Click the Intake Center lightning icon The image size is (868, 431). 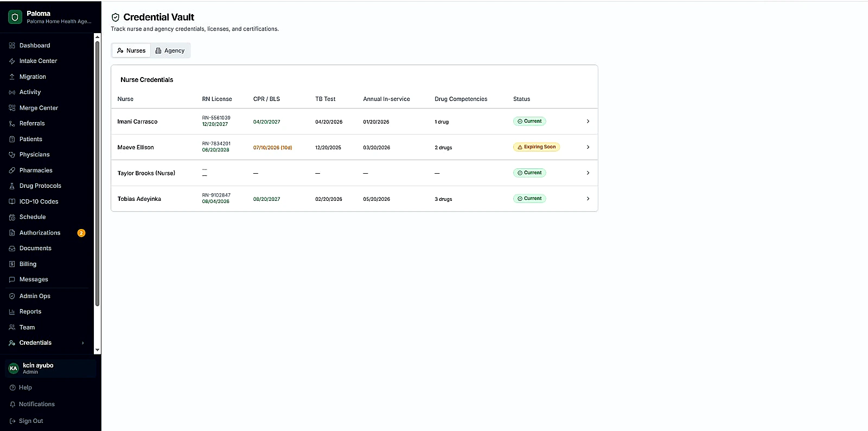[x=12, y=61]
